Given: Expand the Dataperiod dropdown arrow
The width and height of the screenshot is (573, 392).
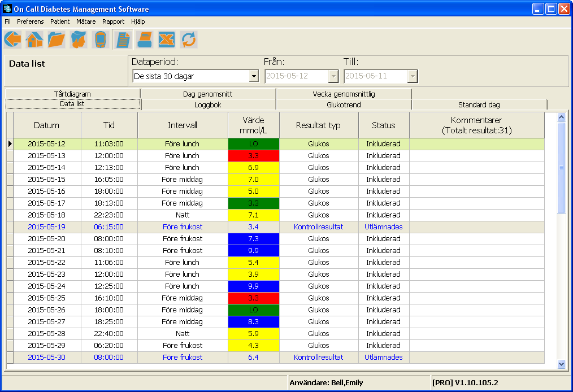Looking at the screenshot, I should pos(254,76).
